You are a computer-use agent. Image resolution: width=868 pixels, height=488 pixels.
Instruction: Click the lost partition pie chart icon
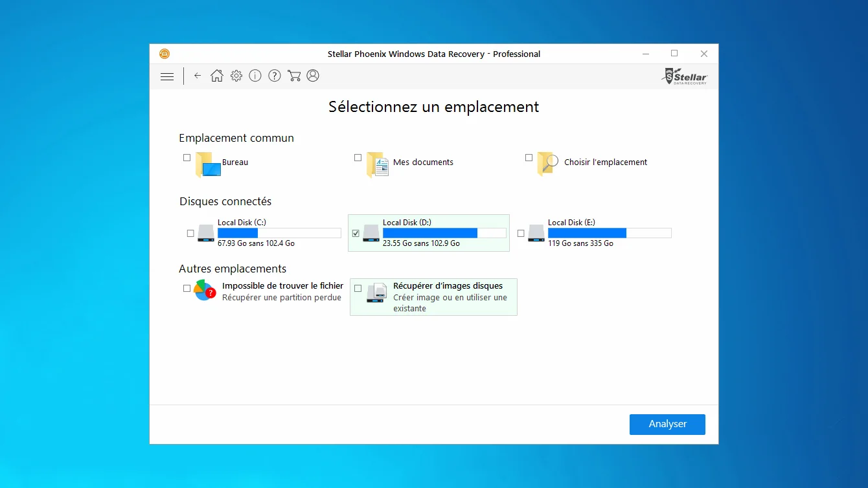tap(205, 290)
